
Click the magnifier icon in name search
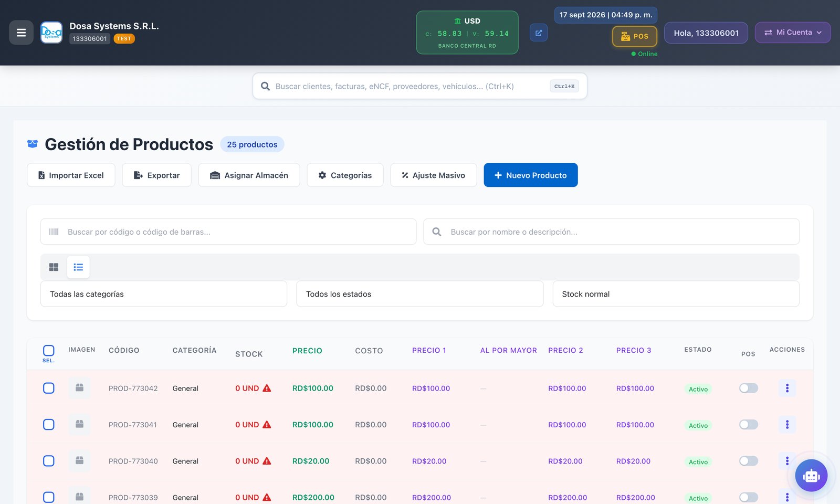(x=437, y=232)
